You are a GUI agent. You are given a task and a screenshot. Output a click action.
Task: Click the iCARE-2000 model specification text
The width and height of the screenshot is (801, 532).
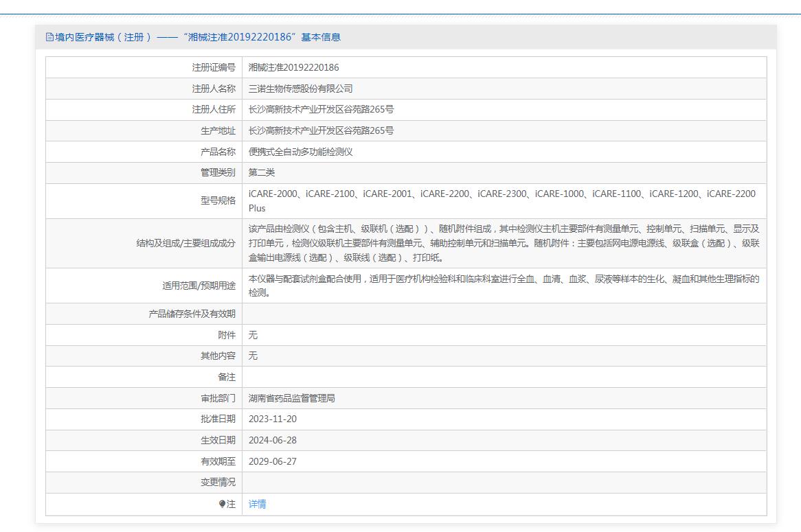pos(273,194)
